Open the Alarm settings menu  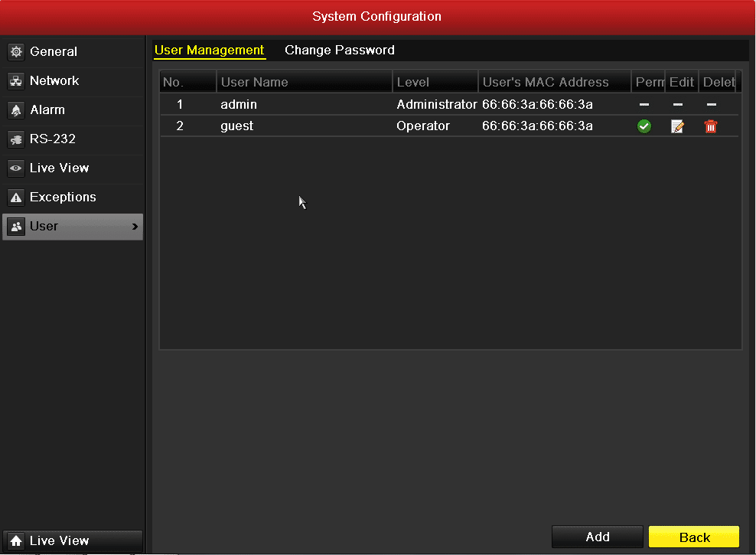click(73, 110)
